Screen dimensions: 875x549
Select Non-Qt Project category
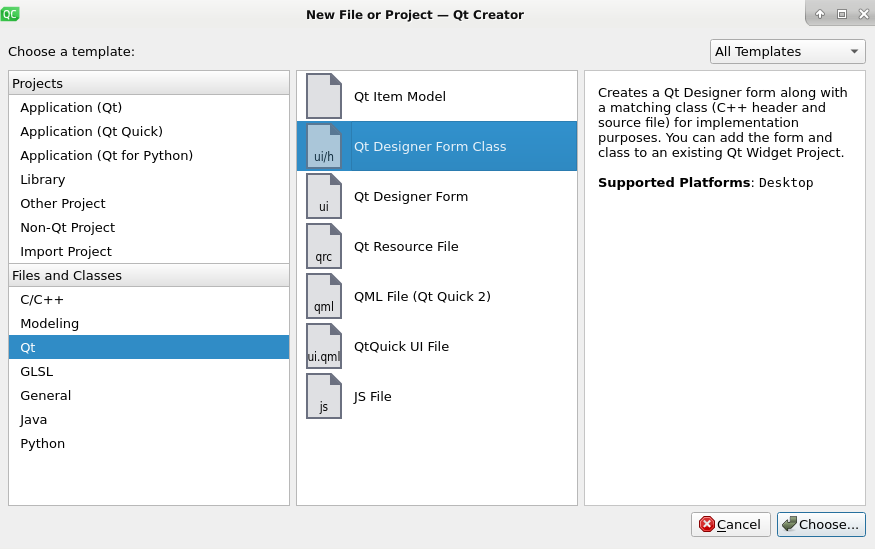click(149, 227)
